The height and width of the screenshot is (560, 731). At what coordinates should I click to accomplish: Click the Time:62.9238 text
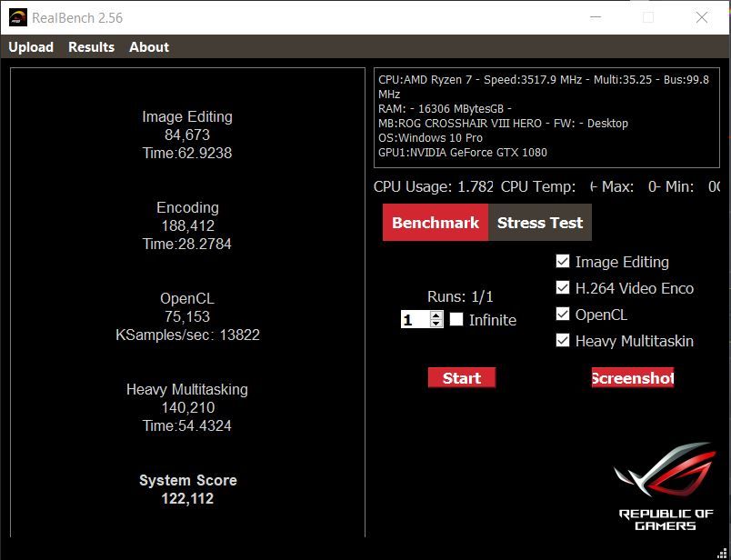click(187, 153)
